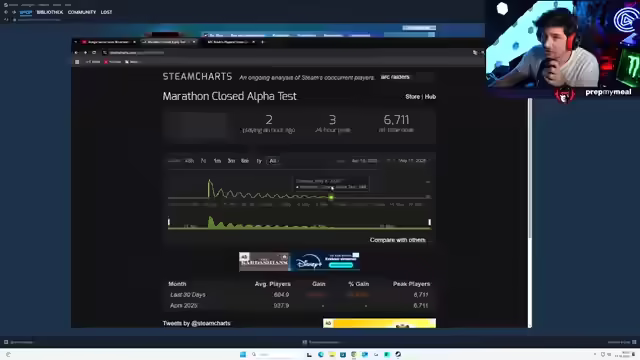Screen dimensions: 640x360
Task: Click the browser address bar
Action: click(286, 53)
